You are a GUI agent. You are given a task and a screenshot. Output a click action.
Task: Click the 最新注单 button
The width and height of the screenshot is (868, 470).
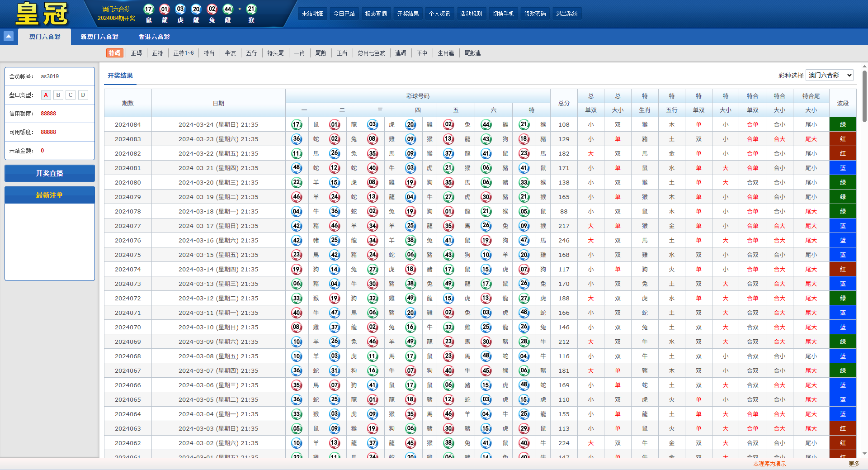[50, 195]
